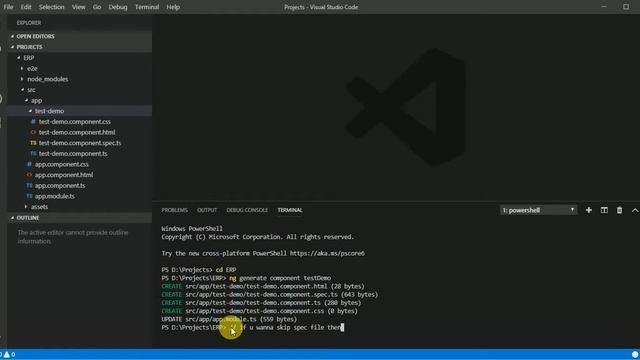Expand the Open Editors section
Screen dimensions: 640x360
click(80, 36)
